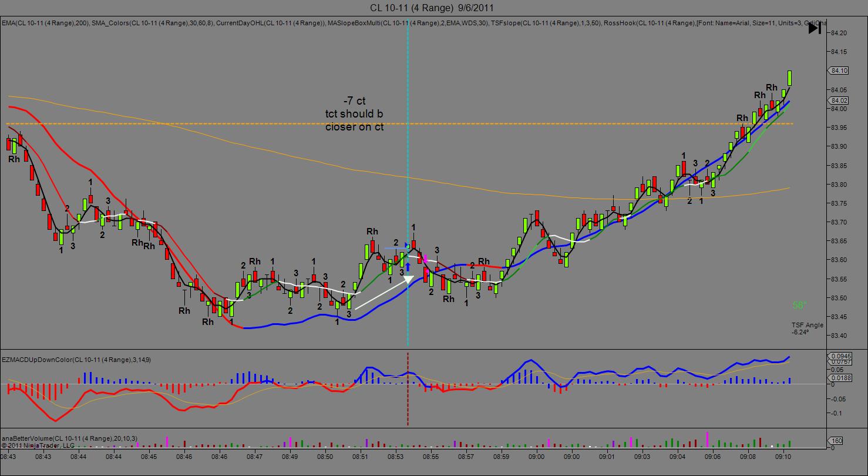
Task: Click the 08:53 time axis label
Action: tap(396, 456)
